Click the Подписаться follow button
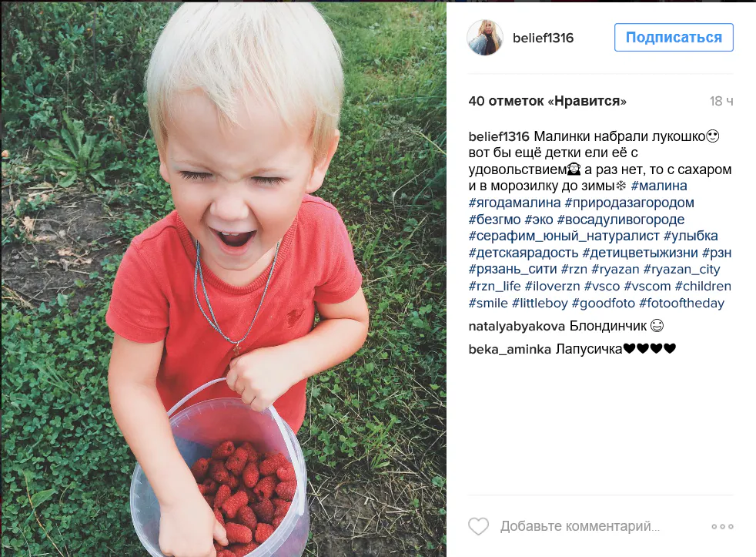 coord(674,37)
